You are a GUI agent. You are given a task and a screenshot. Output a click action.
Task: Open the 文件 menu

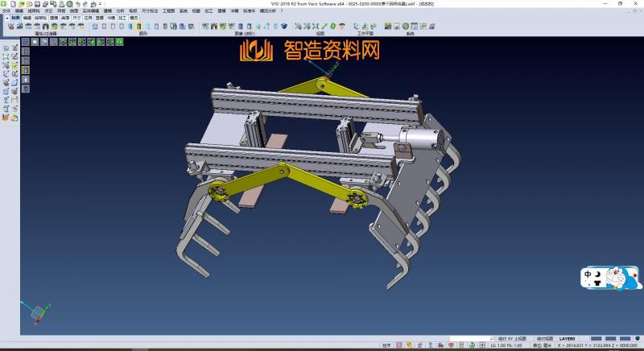[x=6, y=10]
